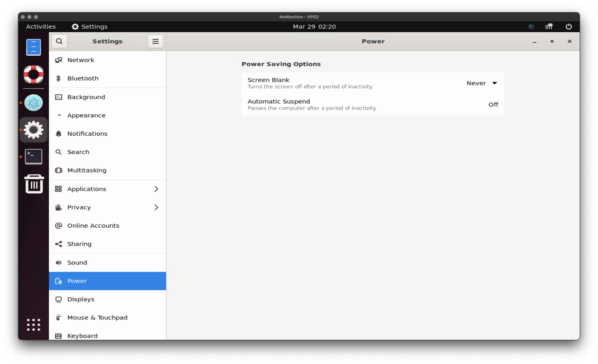
Task: Select the Sharing icon
Action: [x=59, y=244]
